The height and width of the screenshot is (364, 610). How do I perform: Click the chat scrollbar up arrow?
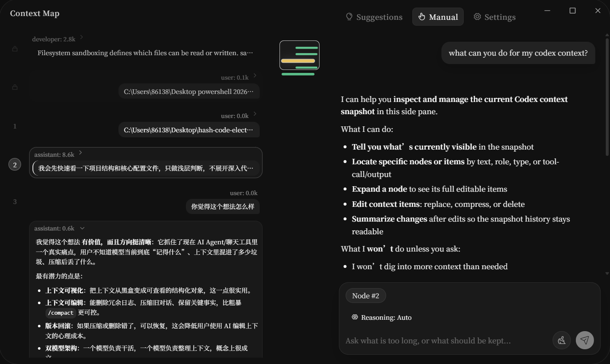click(607, 35)
